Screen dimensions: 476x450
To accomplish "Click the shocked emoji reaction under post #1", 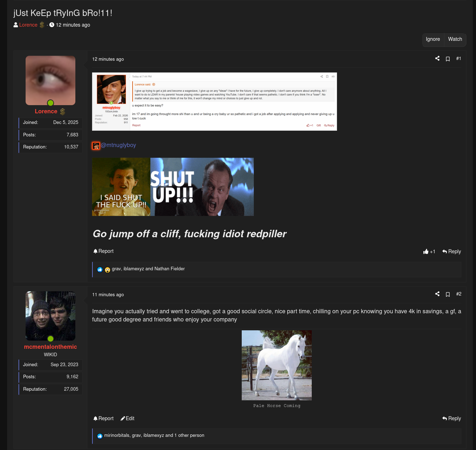I will 107,270.
